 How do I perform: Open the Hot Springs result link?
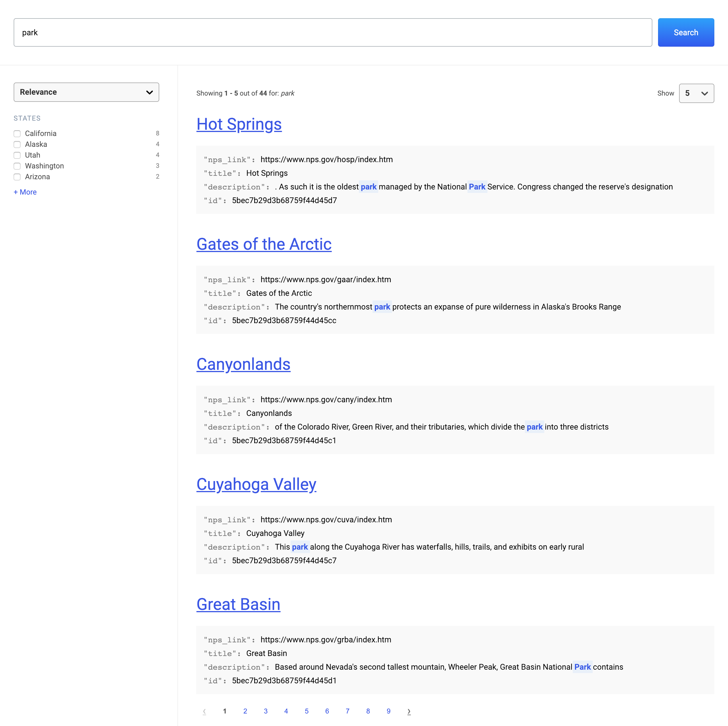(239, 124)
